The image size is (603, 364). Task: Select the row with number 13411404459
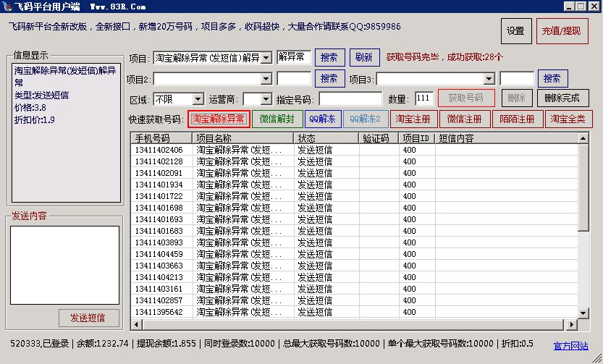click(354, 254)
